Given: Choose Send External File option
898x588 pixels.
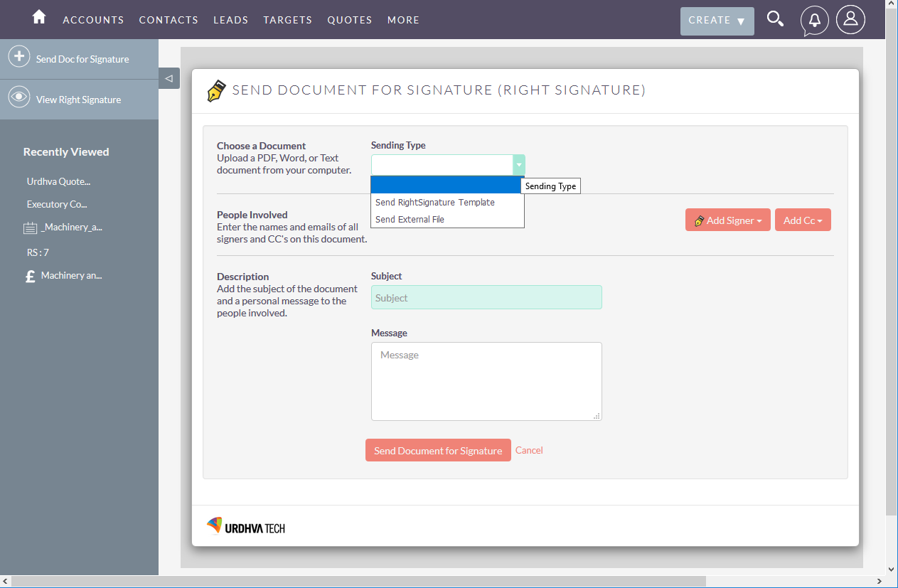Looking at the screenshot, I should coord(447,219).
